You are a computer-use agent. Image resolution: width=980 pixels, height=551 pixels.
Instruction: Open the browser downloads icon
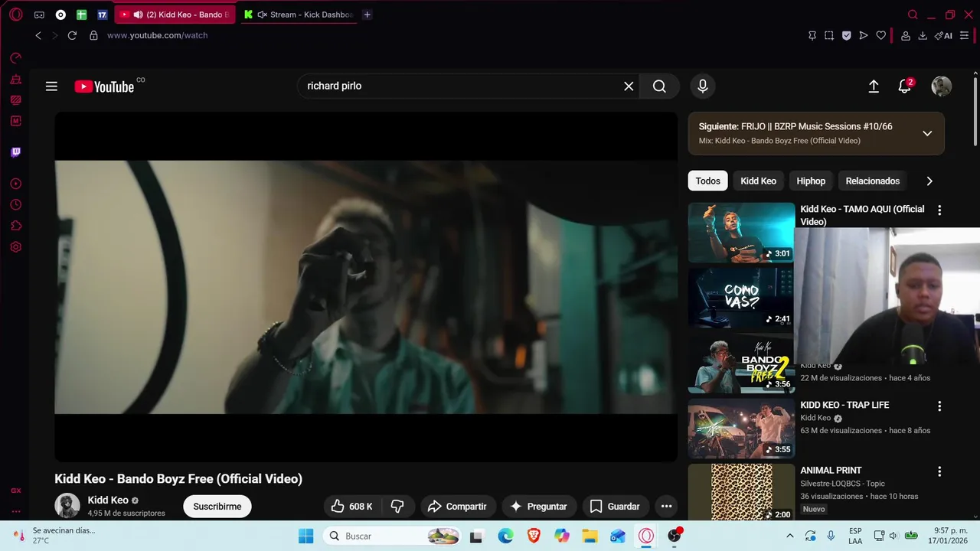point(923,35)
